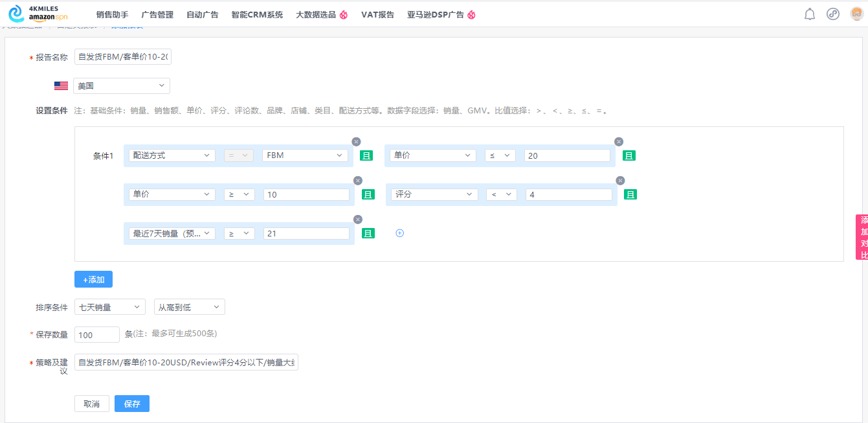Toggle the 且 operator beside the 评分 condition
This screenshot has height=423, width=868.
pos(630,194)
